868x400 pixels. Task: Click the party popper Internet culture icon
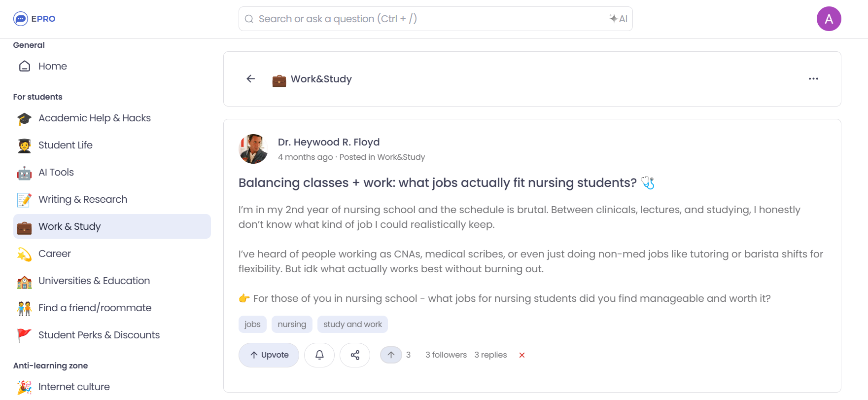24,387
